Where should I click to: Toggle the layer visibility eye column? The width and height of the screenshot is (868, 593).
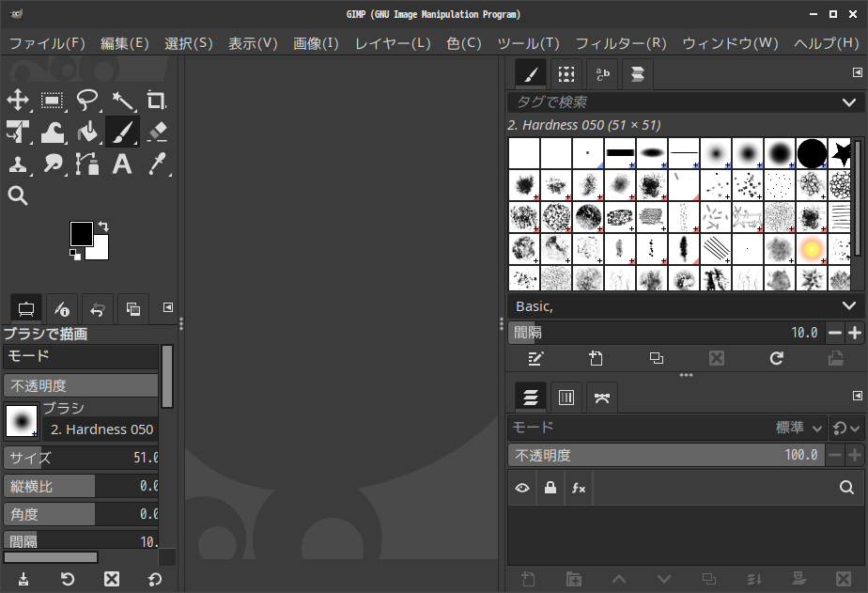point(522,488)
